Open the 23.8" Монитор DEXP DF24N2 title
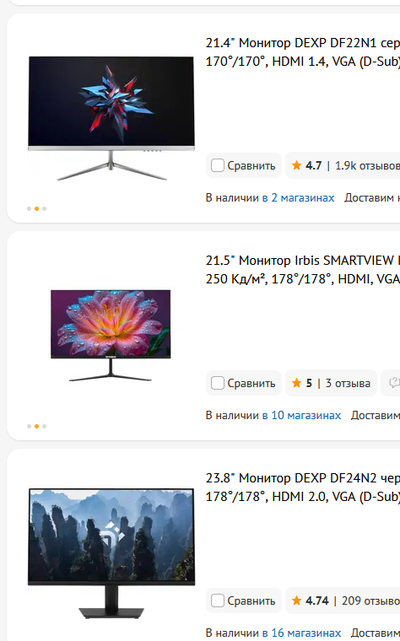 point(303,487)
